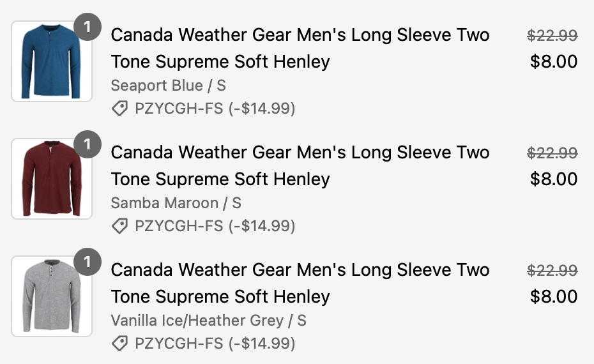The height and width of the screenshot is (364, 594).
Task: Click quantity badge on maroon shirt
Action: pyautogui.click(x=88, y=146)
